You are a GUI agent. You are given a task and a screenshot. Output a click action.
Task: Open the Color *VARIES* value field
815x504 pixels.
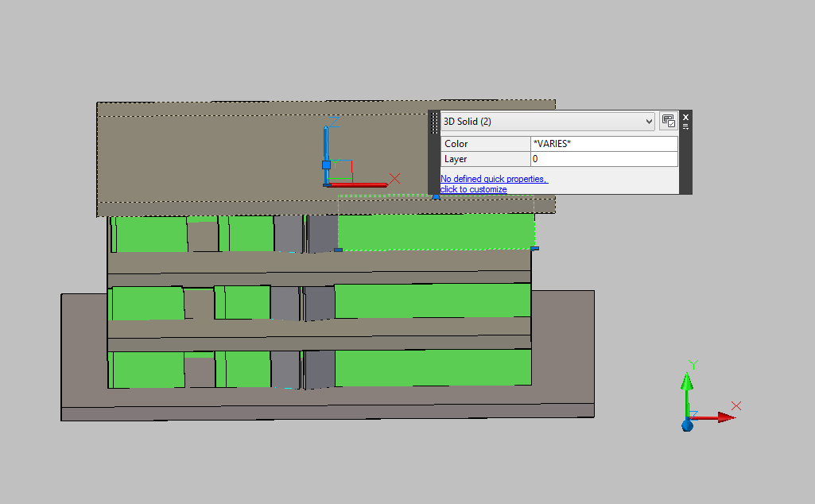tap(603, 144)
